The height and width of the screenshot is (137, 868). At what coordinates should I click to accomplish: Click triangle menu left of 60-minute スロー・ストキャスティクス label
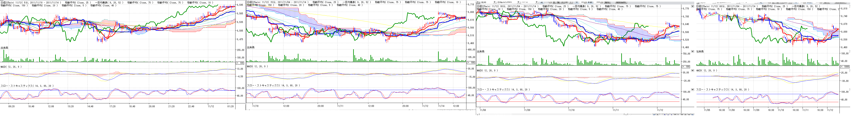tap(692, 90)
